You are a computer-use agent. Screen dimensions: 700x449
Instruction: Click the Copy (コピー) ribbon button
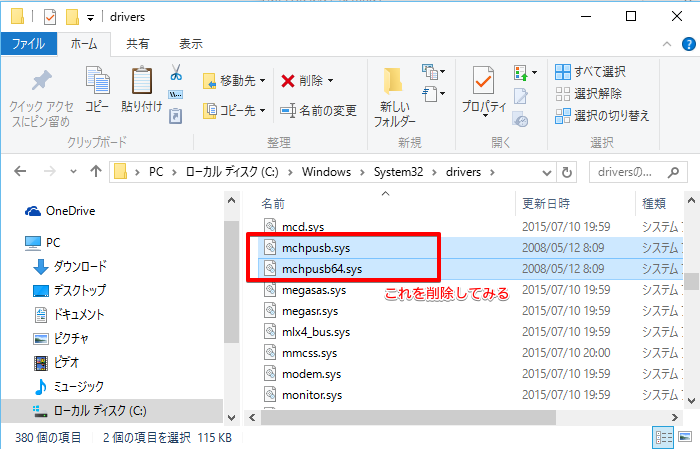[97, 89]
